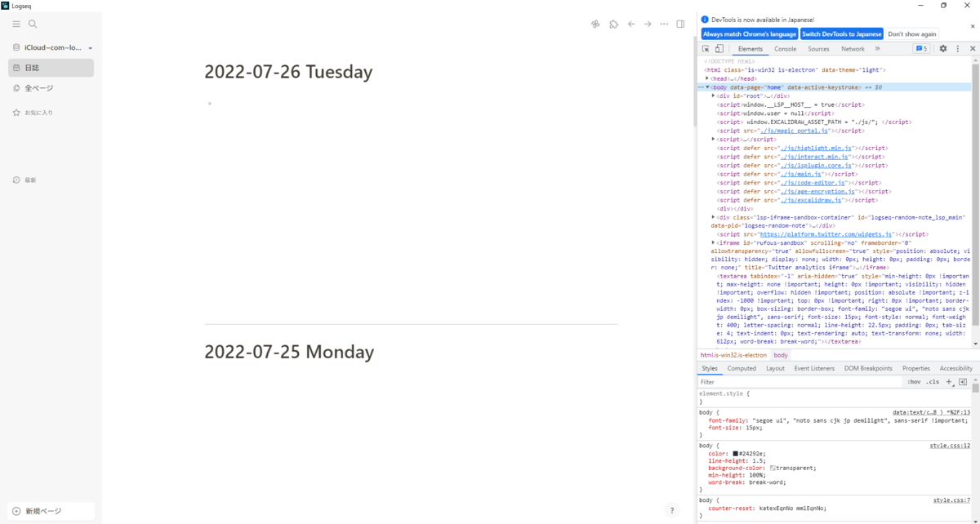The width and height of the screenshot is (980, 524).
Task: Open the ./js/interact.min.js link
Action: (x=815, y=157)
